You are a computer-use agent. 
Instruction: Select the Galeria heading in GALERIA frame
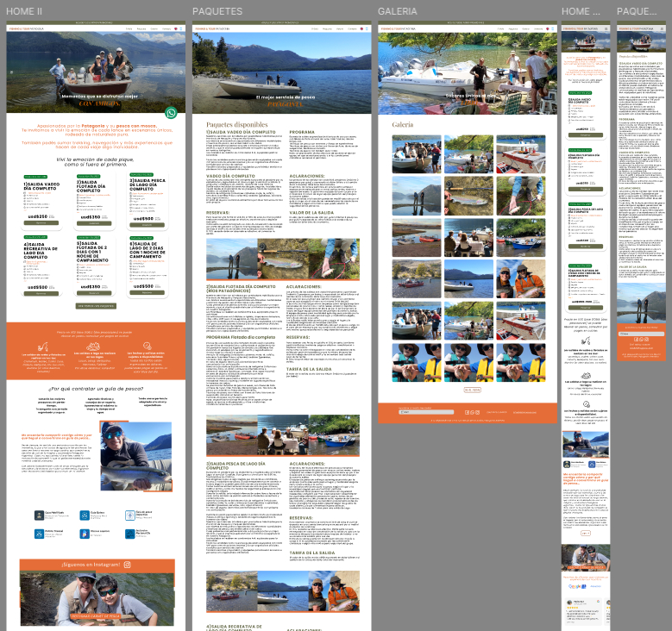403,125
